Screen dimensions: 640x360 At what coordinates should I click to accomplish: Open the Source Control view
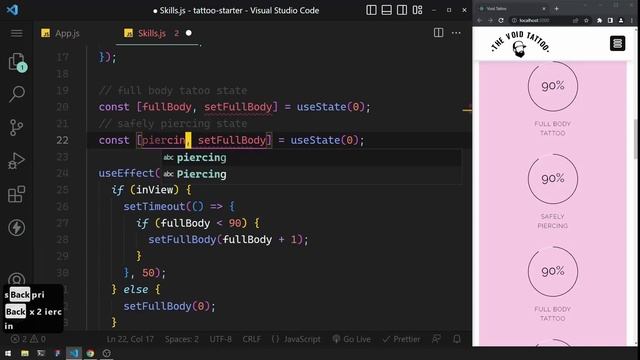pyautogui.click(x=16, y=127)
